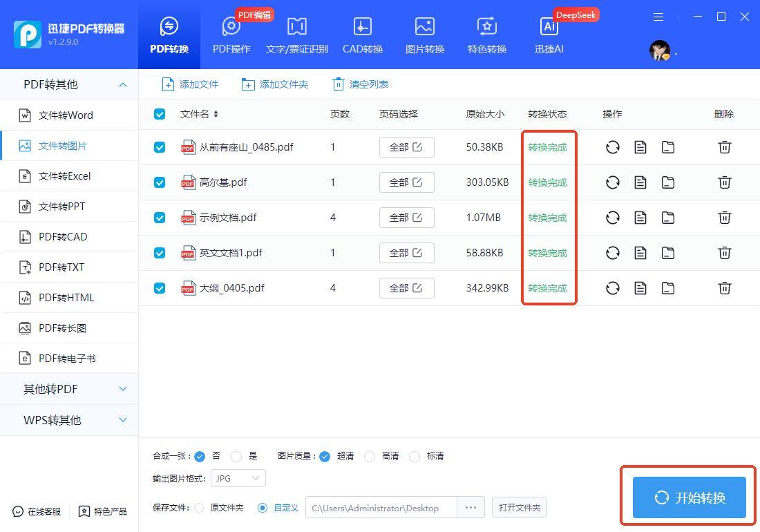Click the 打开文件夹 button
The height and width of the screenshot is (532, 760).
[x=520, y=508]
